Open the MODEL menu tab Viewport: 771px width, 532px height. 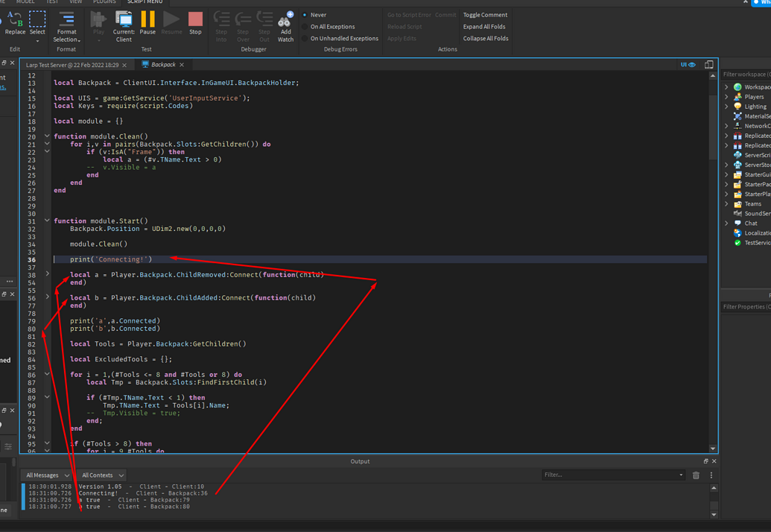(25, 1)
